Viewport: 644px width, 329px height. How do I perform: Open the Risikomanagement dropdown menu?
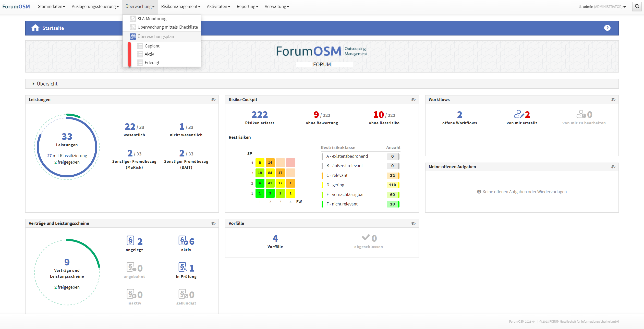click(180, 6)
